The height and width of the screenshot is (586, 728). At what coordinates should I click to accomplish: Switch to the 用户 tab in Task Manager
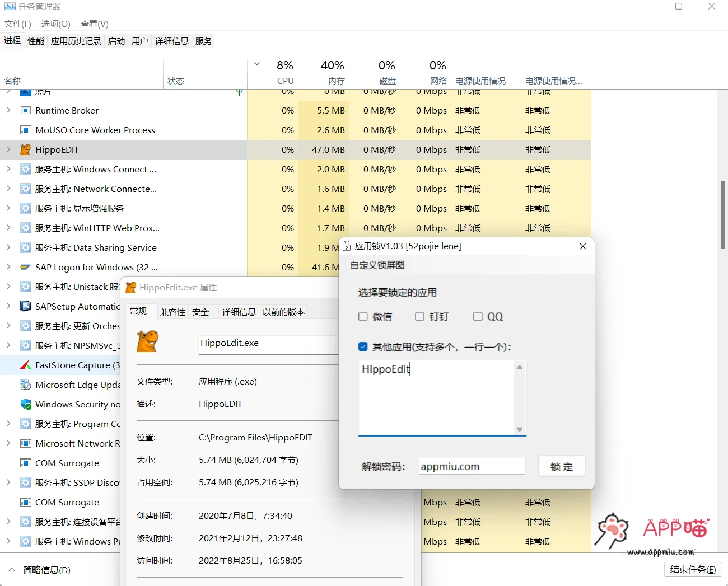pos(140,41)
